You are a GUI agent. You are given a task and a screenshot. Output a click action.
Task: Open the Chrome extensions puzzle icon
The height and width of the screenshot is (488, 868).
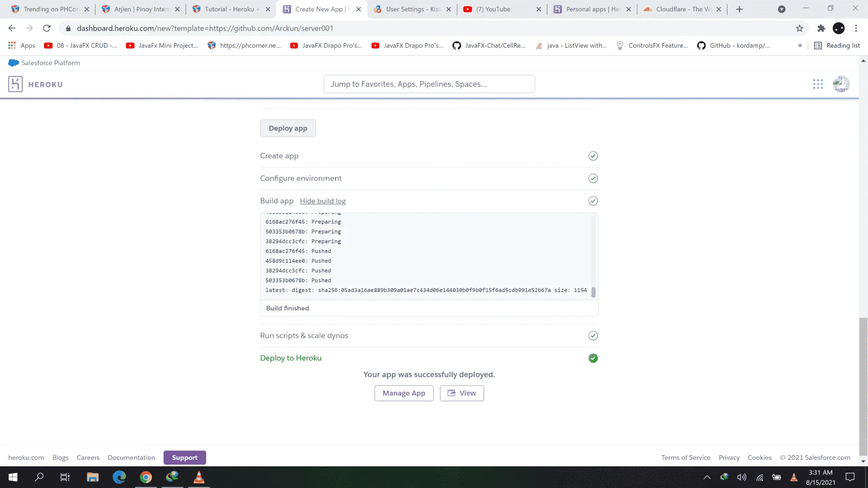point(821,28)
